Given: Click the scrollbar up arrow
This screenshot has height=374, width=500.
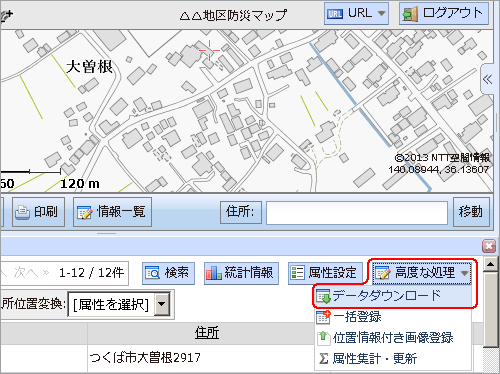Looking at the screenshot, I should click(490, 265).
